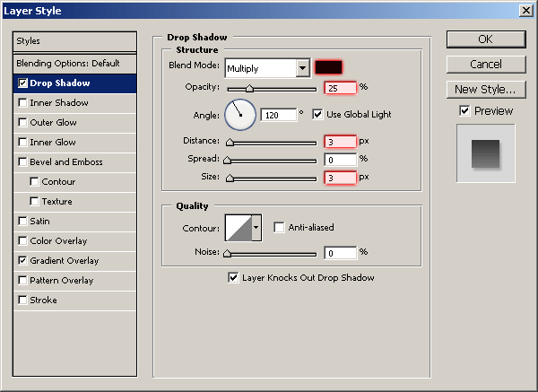The width and height of the screenshot is (538, 392).
Task: Expand the Contour picker arrow
Action: click(x=256, y=228)
